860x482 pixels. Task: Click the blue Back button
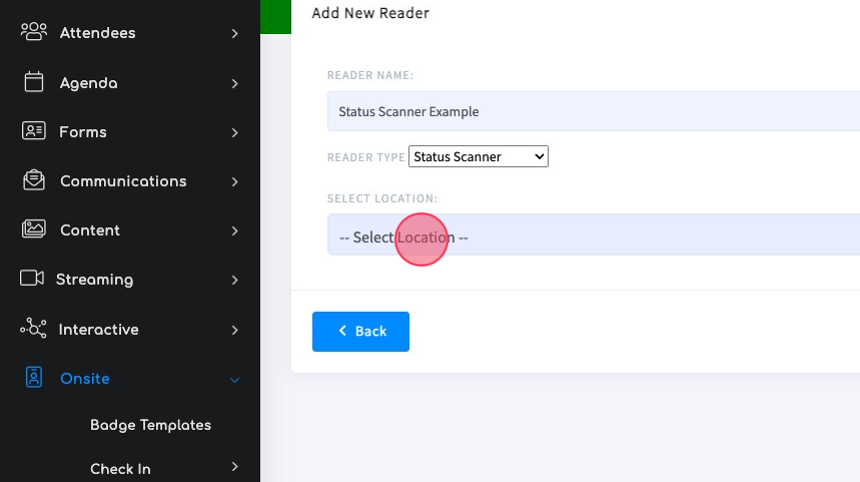(361, 332)
